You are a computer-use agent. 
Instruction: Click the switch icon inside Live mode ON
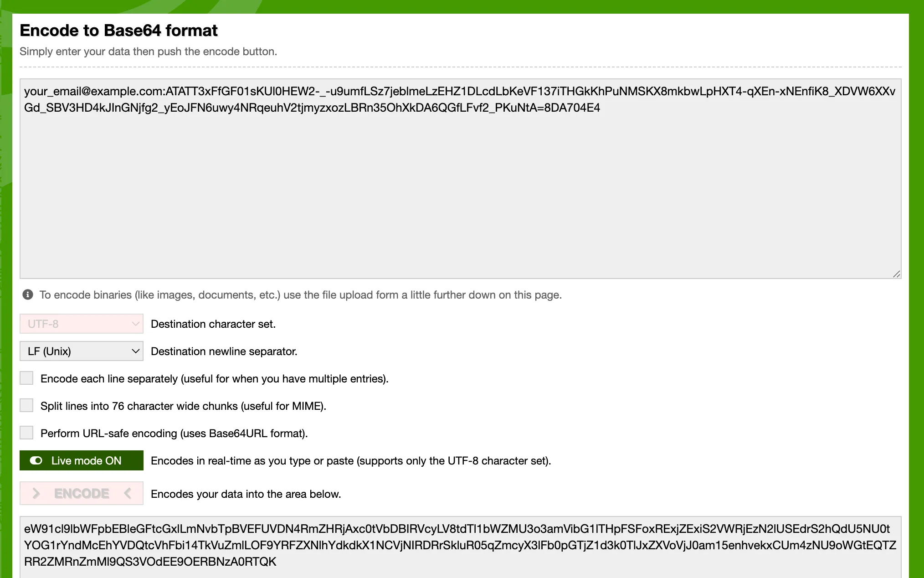36,460
